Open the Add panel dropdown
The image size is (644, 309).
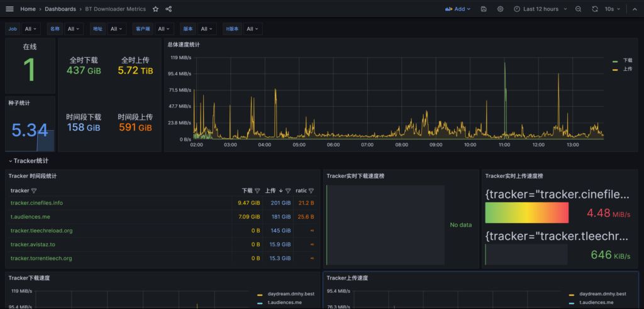[458, 9]
